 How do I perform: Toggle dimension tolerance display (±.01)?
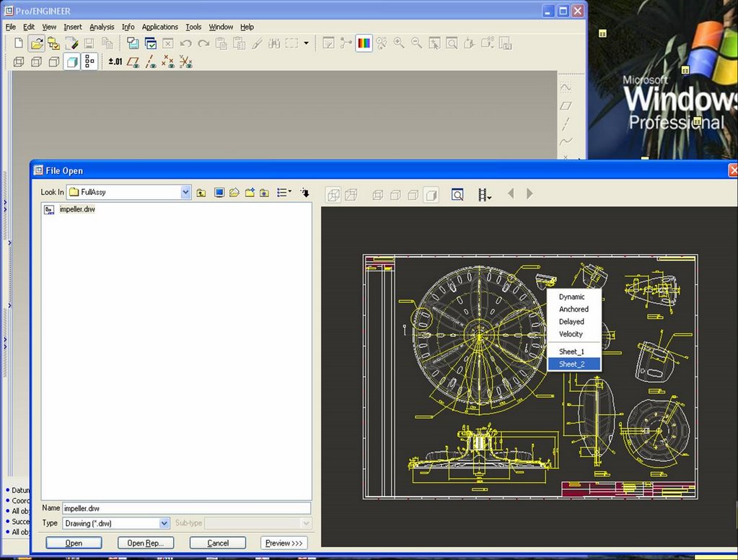tap(115, 61)
